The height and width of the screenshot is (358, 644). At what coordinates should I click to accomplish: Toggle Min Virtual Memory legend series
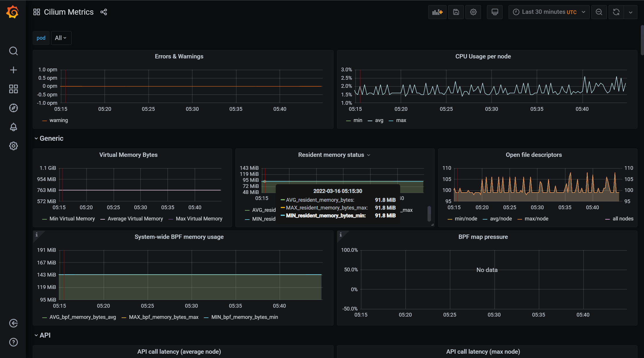(72, 219)
